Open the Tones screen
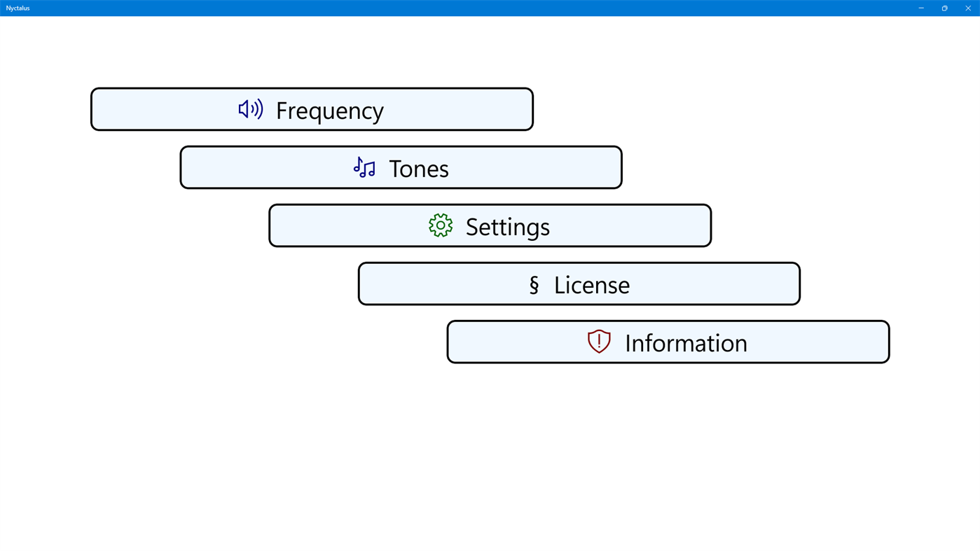 click(400, 167)
